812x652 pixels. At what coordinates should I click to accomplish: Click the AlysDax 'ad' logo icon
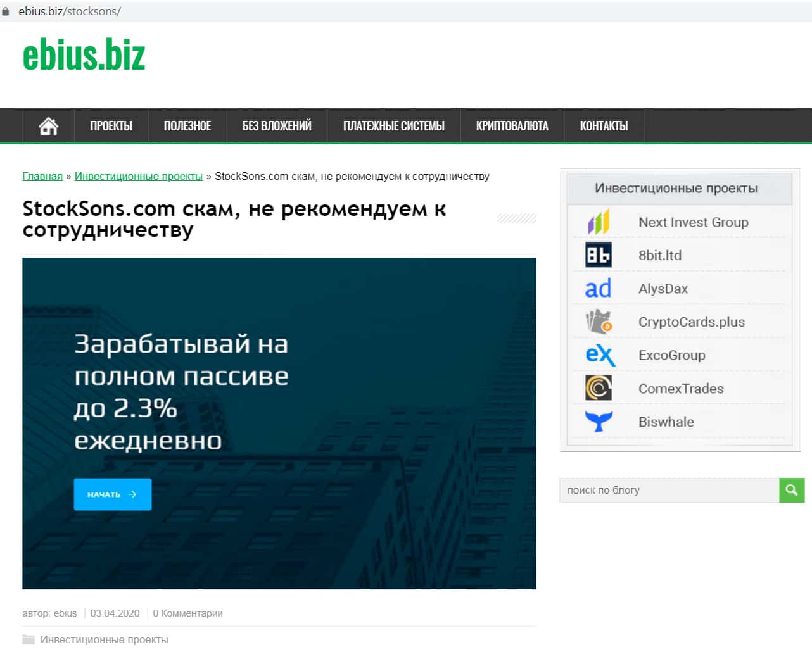[598, 289]
